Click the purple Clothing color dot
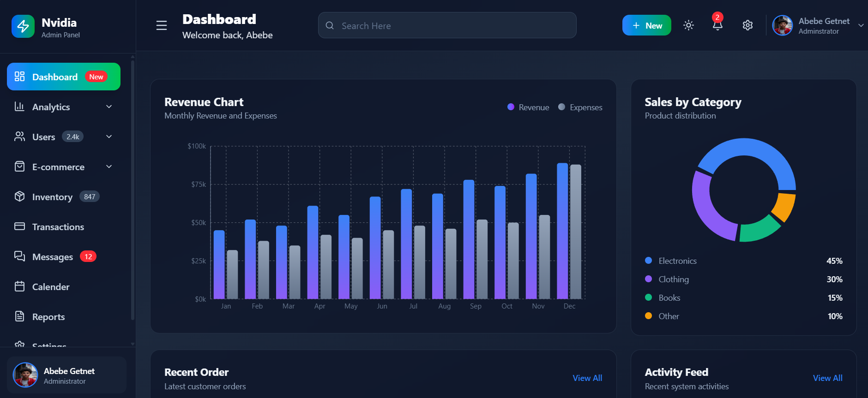This screenshot has width=868, height=398. point(648,279)
